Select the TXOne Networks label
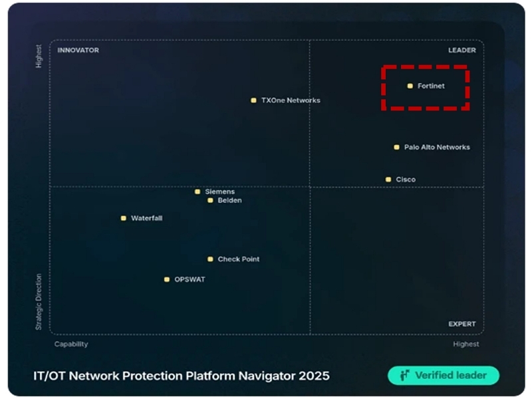 pos(291,100)
